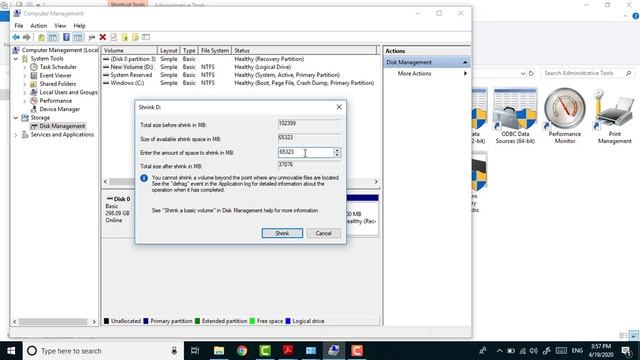
Task: Click Cancel in Shrink dialog
Action: (x=323, y=233)
